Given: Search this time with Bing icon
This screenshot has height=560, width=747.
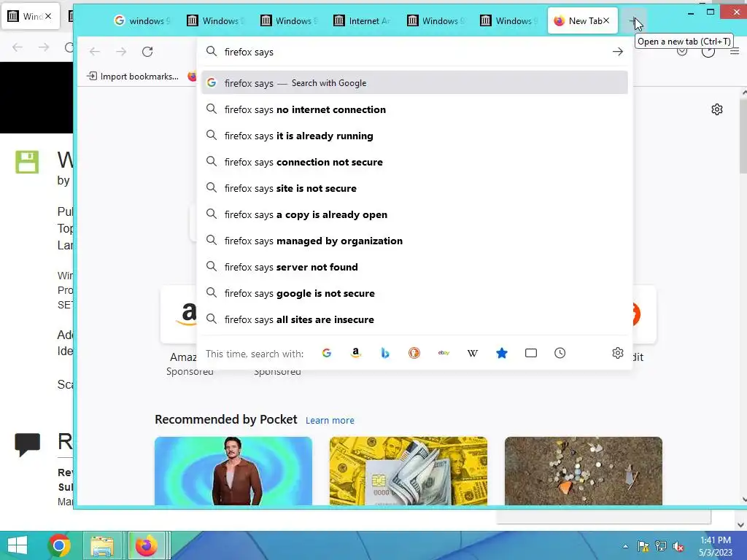Looking at the screenshot, I should click(385, 353).
